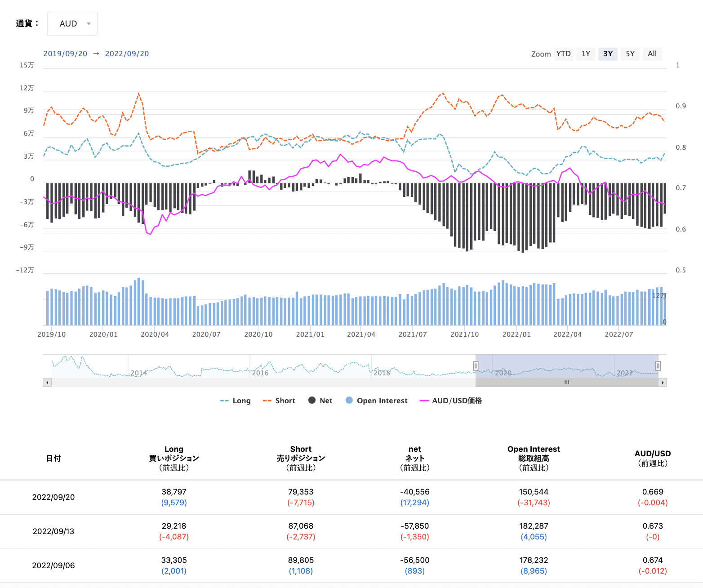Click the navigator left scroll arrow
This screenshot has height=588, width=703.
tap(47, 383)
